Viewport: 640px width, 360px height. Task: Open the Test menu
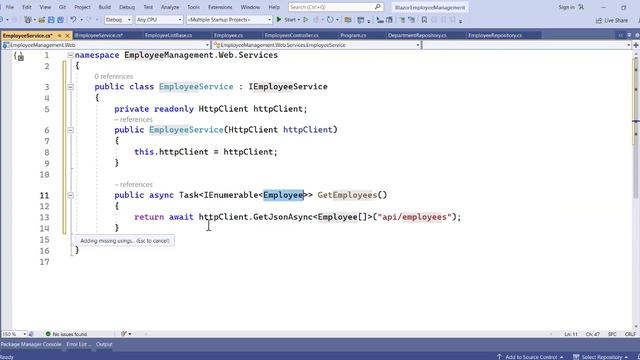pos(148,7)
